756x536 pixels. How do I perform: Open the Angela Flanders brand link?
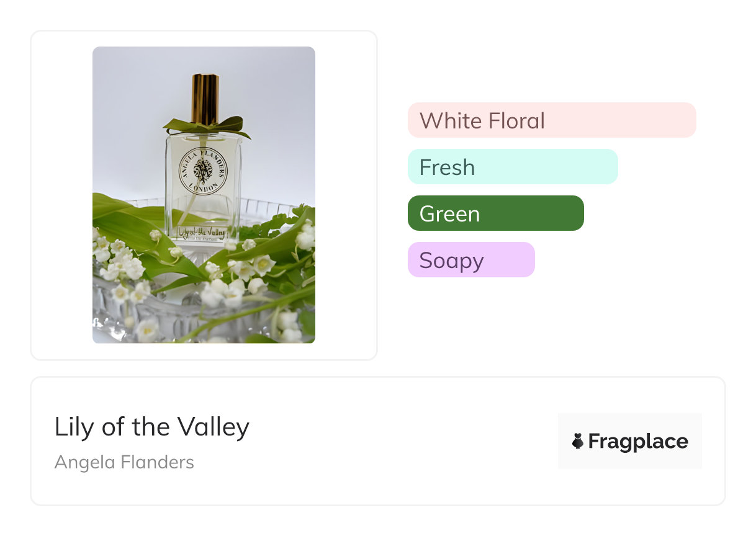point(124,462)
